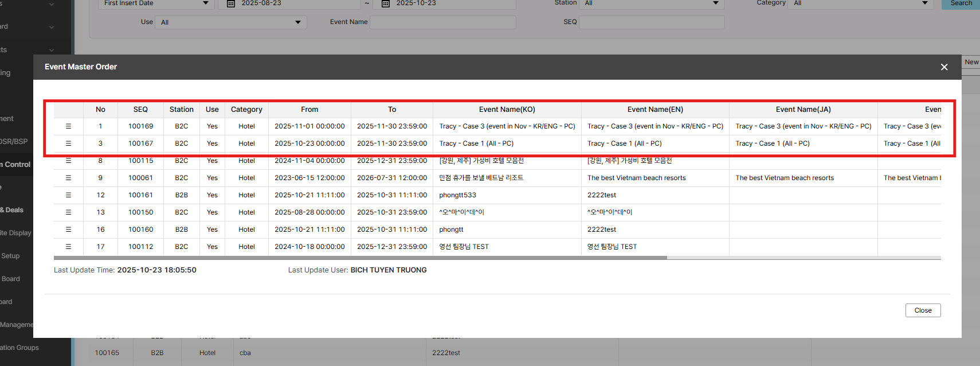The image size is (980, 366).
Task: Expand the First Insert Date dropdown
Action: pyautogui.click(x=156, y=3)
